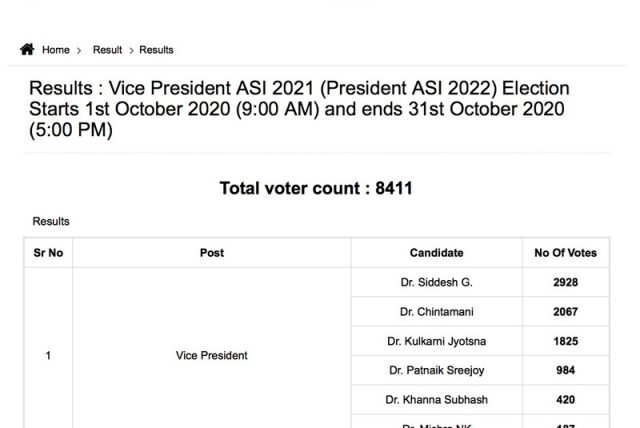Click the Post column header
This screenshot has width=640, height=428.
[212, 253]
